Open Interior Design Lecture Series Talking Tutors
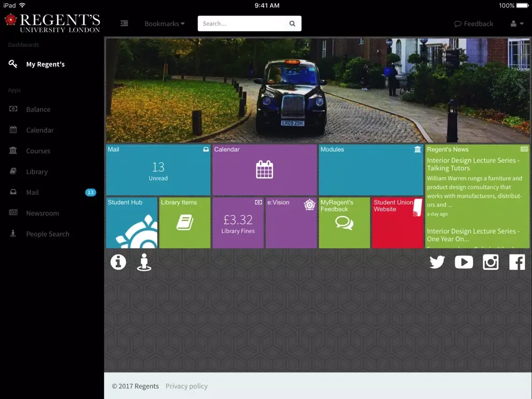The height and width of the screenshot is (399, 532). [473, 164]
